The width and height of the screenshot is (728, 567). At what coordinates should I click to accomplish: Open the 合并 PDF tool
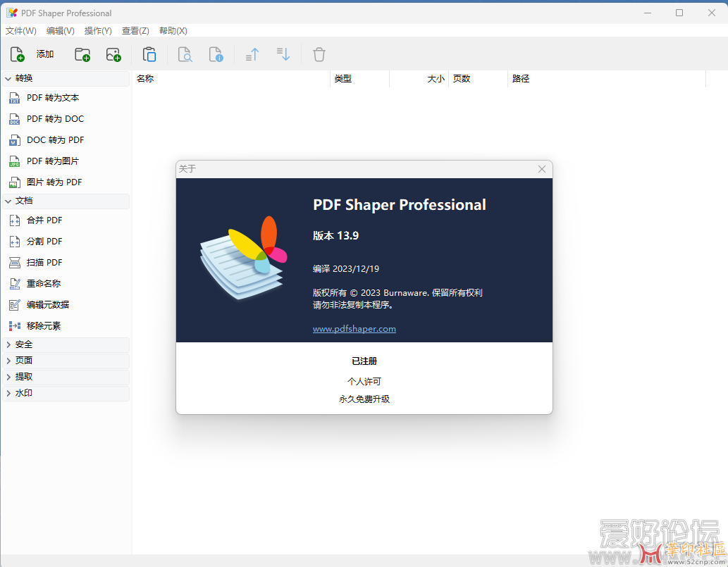[x=44, y=220]
